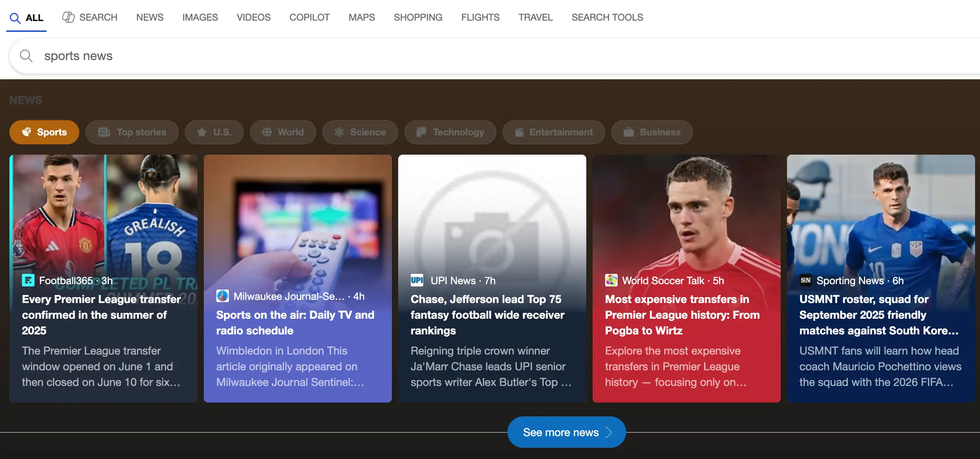Click the Entertainment chip icon
The height and width of the screenshot is (459, 980).
(x=519, y=132)
